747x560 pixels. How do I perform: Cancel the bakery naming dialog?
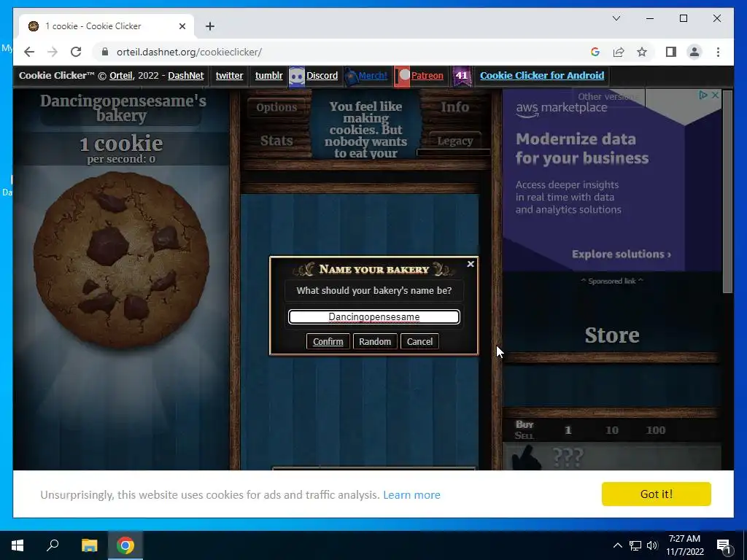click(x=419, y=341)
